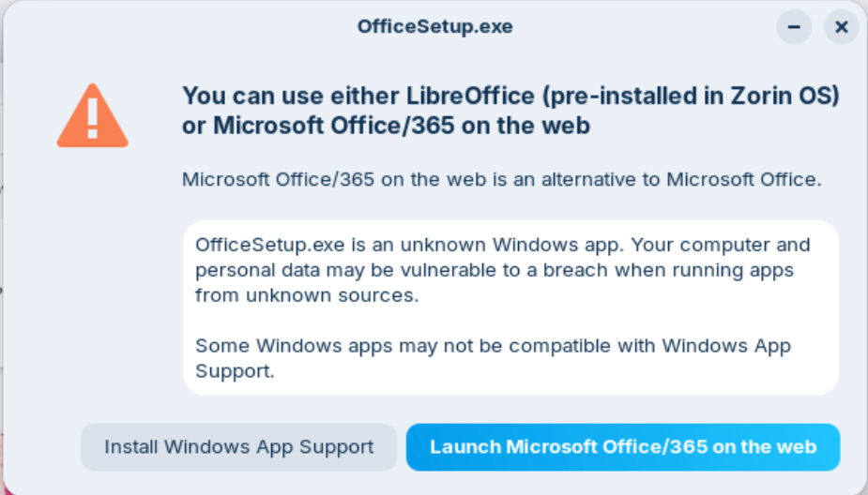This screenshot has height=495, width=868.
Task: Click the word "Support." ending the message
Action: coord(235,370)
